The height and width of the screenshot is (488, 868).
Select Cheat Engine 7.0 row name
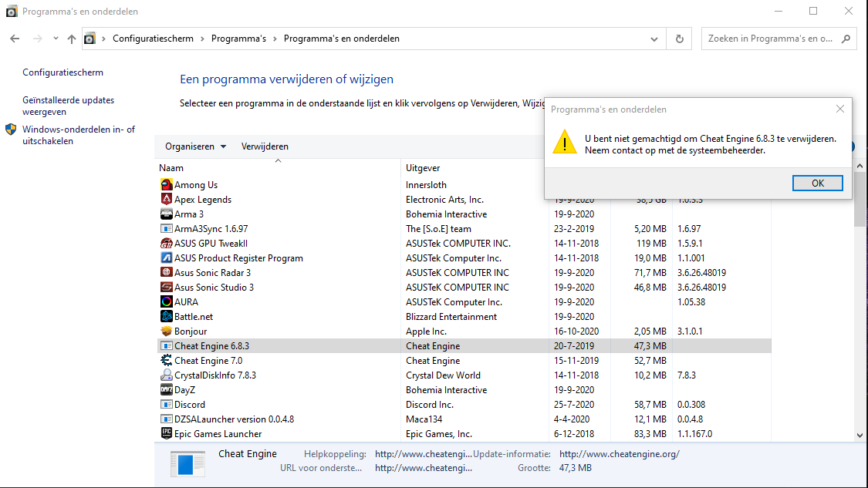point(208,361)
